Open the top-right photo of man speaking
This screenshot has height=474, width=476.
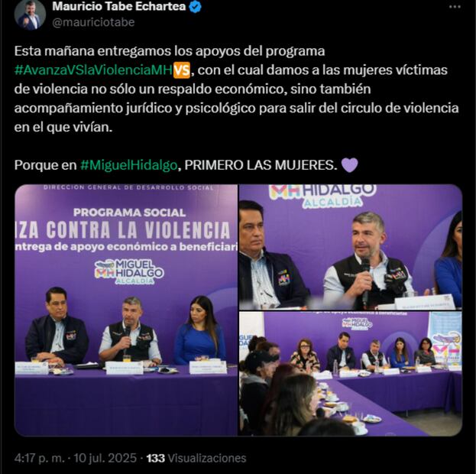(351, 247)
